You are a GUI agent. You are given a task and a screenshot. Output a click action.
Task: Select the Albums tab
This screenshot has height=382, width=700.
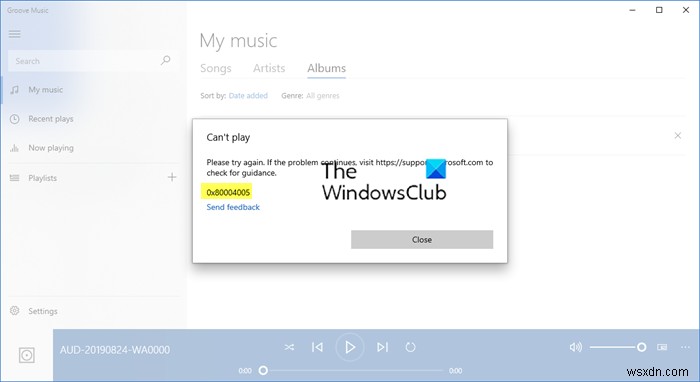(326, 68)
